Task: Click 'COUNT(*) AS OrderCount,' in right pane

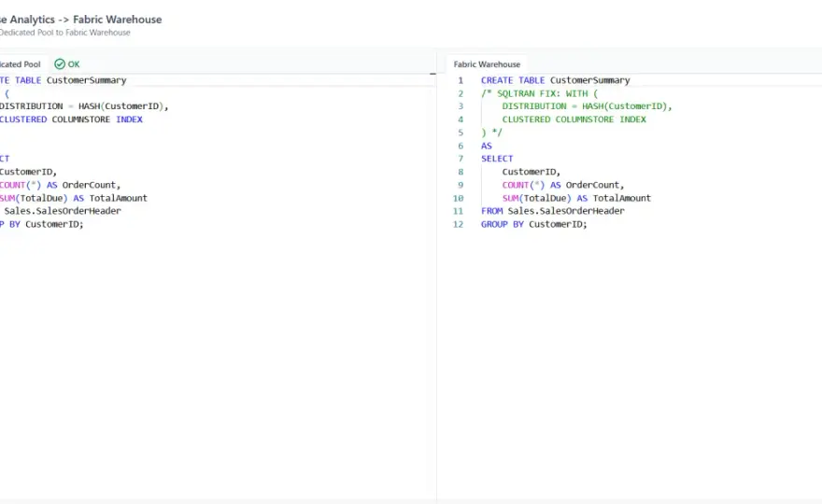Action: (x=563, y=185)
